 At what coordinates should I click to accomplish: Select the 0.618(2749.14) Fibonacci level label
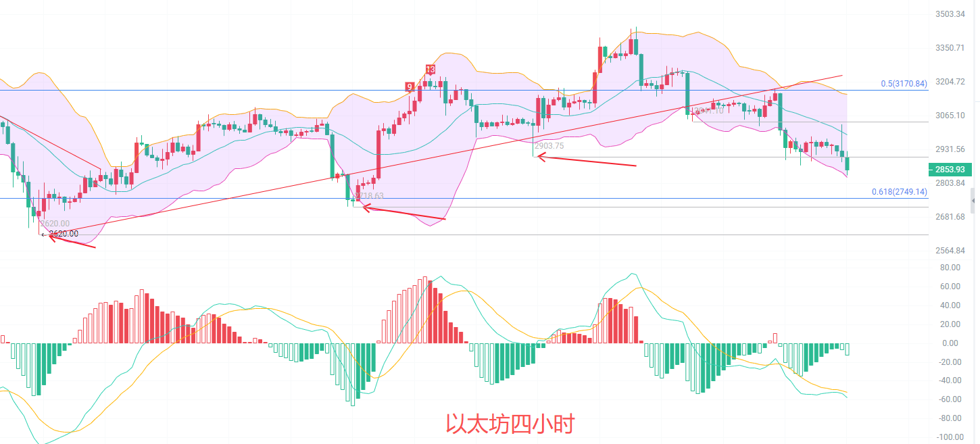point(899,192)
